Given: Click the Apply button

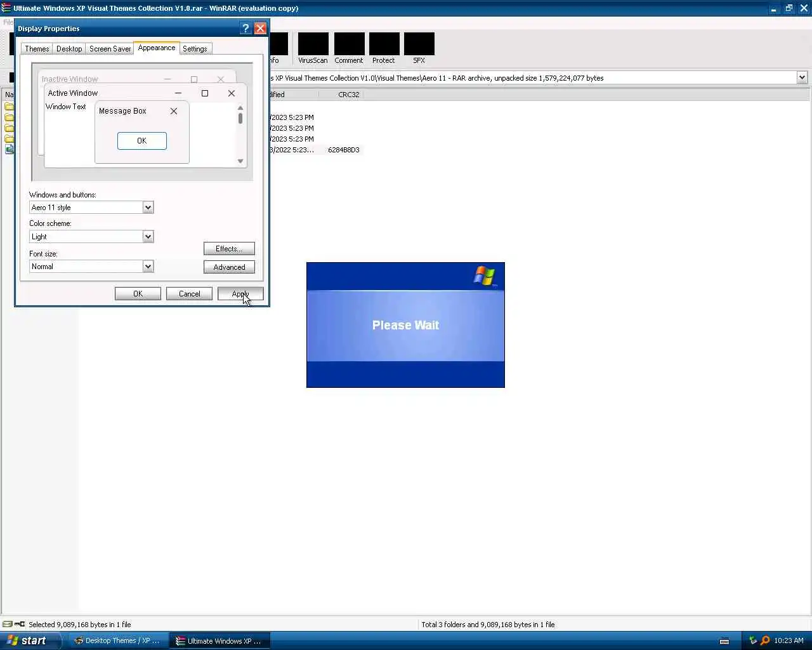Looking at the screenshot, I should pos(240,294).
